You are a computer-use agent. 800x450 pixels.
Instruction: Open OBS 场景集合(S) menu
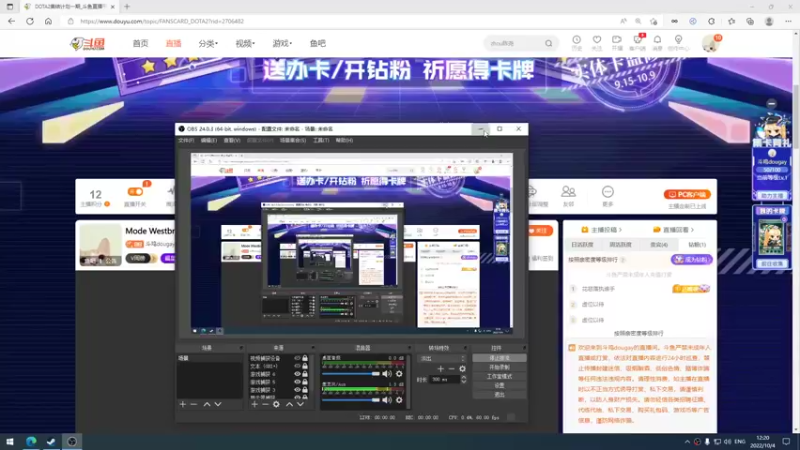tap(293, 140)
